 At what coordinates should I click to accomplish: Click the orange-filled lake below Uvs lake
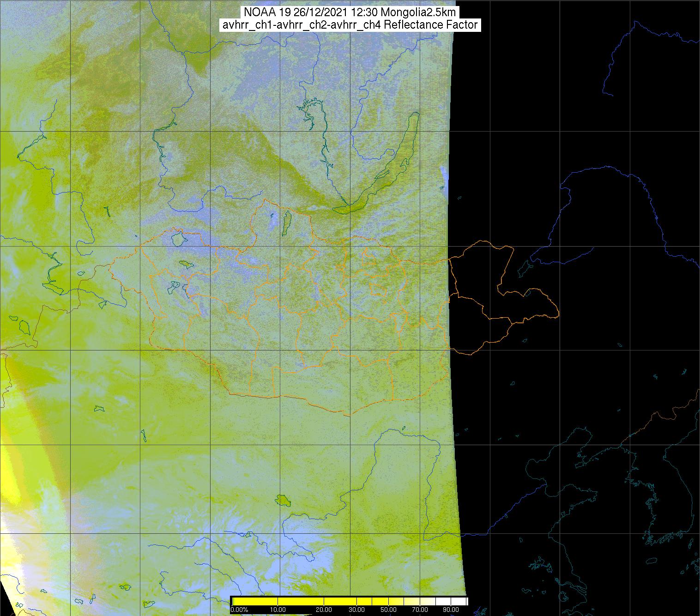point(187,264)
